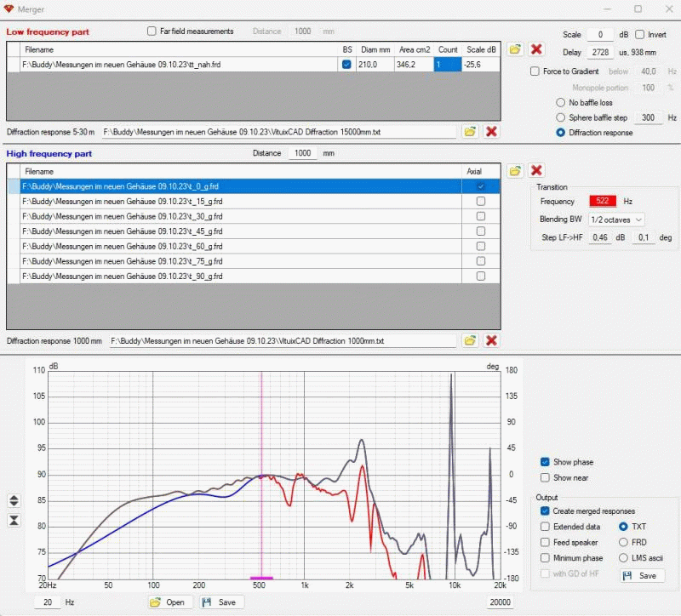Select the No baffle loss option
This screenshot has height=616, width=681.
(x=560, y=103)
